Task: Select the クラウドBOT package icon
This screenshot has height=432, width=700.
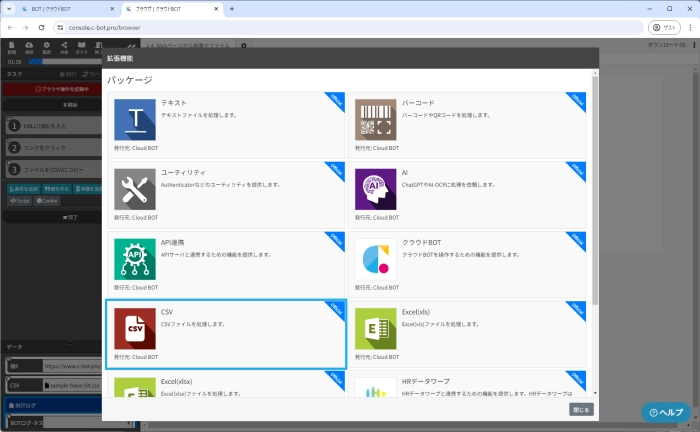Action: (376, 258)
